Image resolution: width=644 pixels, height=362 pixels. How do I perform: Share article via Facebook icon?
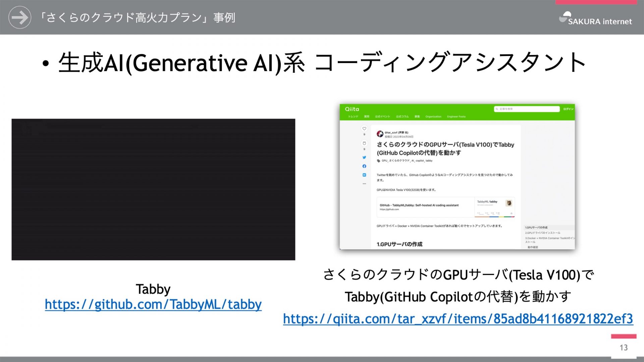pyautogui.click(x=364, y=166)
